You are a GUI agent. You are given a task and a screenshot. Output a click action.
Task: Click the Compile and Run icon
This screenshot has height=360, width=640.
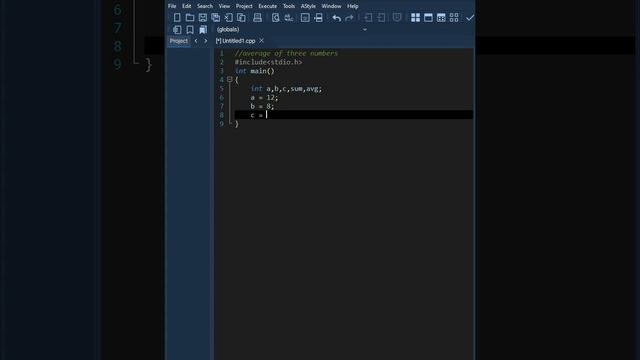click(441, 18)
